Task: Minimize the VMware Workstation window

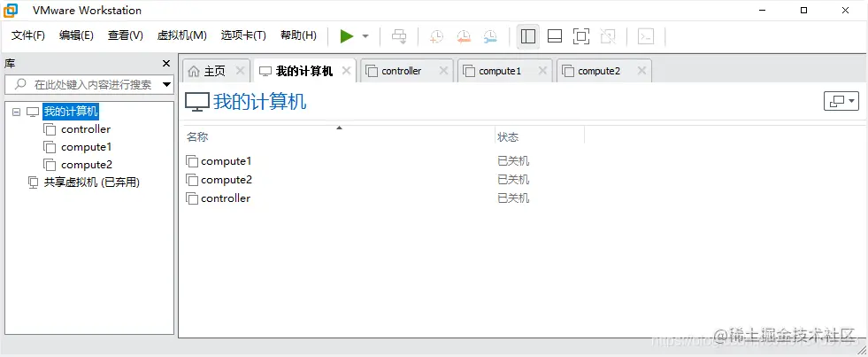Action: pyautogui.click(x=763, y=10)
